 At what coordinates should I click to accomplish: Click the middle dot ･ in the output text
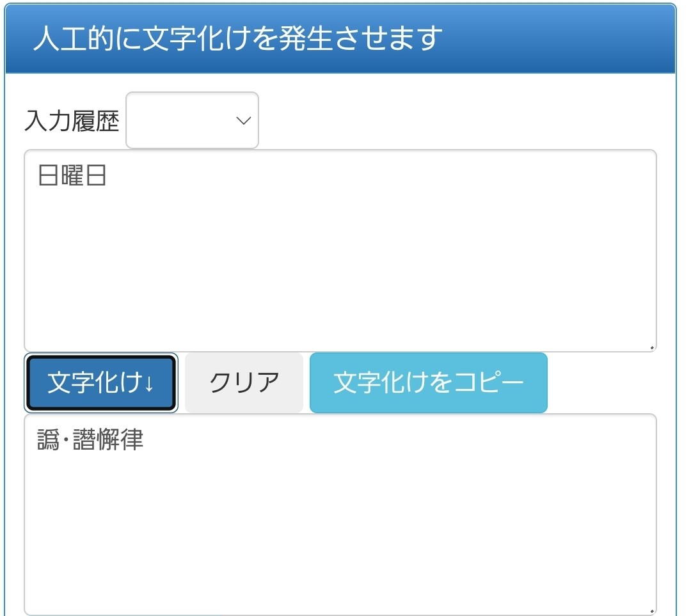pos(65,440)
